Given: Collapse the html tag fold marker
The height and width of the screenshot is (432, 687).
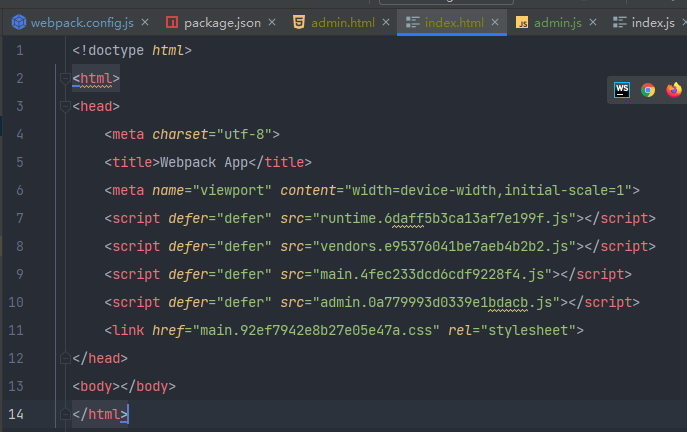Looking at the screenshot, I should (65, 78).
